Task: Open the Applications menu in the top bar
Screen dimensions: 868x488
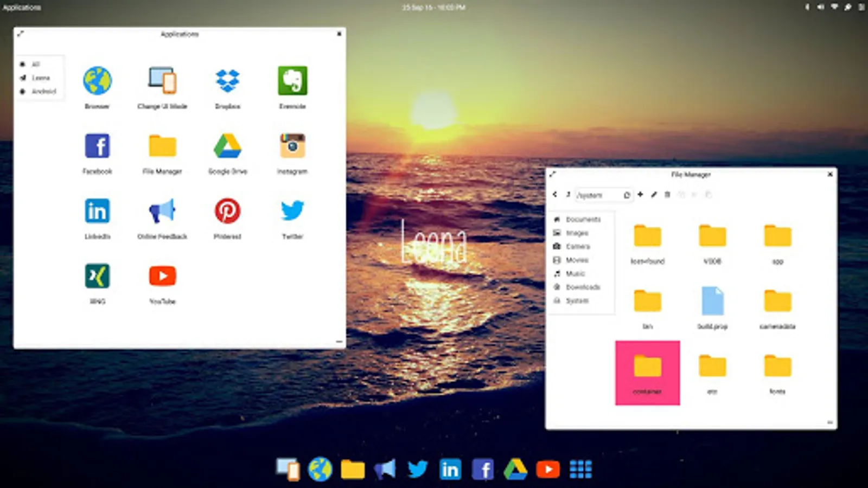Action: (22, 8)
